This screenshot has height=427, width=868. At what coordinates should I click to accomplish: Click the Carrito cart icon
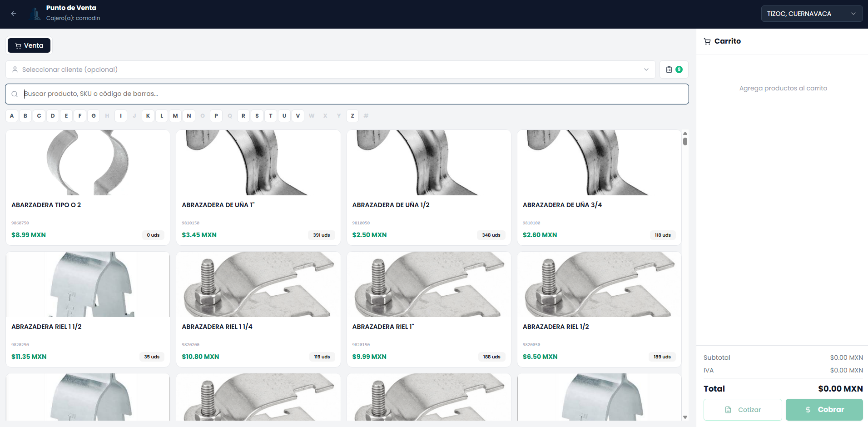tap(707, 41)
